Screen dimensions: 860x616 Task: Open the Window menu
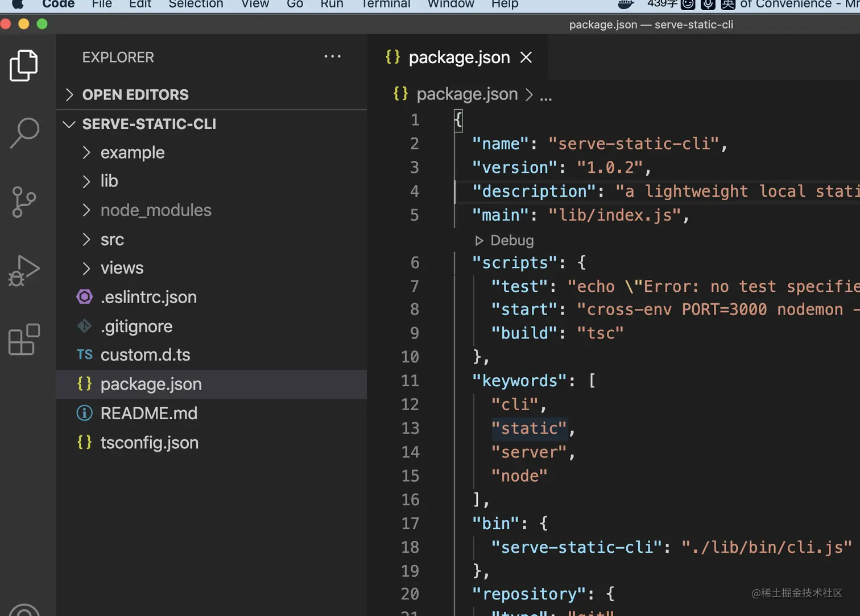(450, 4)
